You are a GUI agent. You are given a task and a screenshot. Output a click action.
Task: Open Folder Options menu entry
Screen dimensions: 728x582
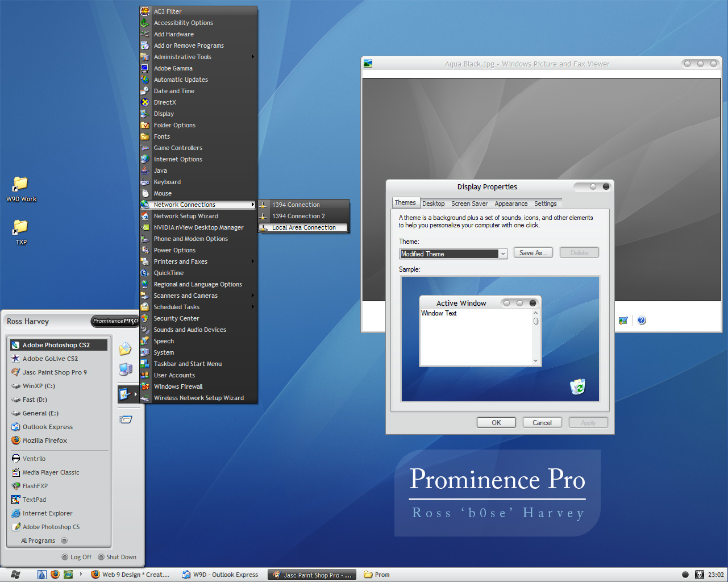coord(198,125)
